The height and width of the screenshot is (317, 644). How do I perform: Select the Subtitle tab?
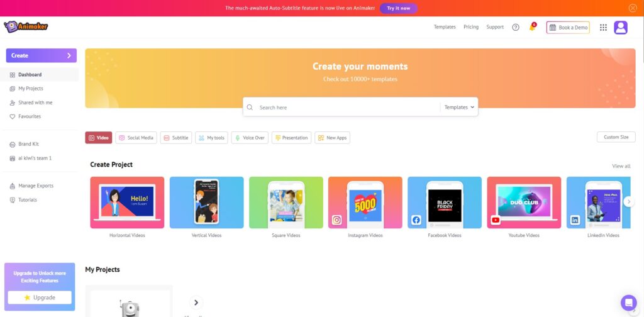tap(176, 138)
